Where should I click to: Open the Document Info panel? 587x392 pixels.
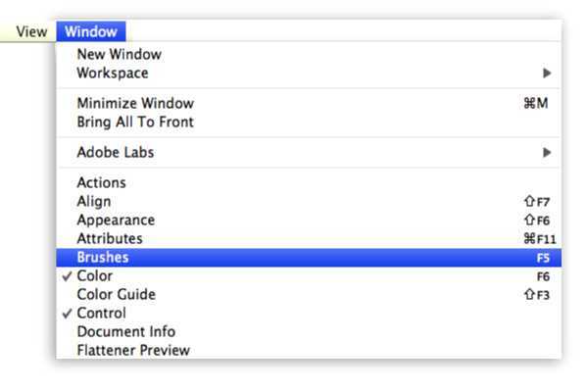click(x=309, y=331)
